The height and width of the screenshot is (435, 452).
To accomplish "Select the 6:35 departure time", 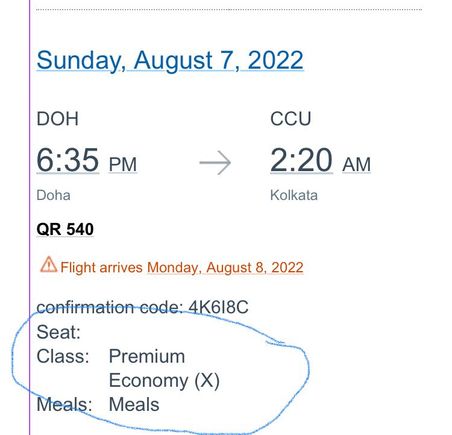I will point(68,160).
